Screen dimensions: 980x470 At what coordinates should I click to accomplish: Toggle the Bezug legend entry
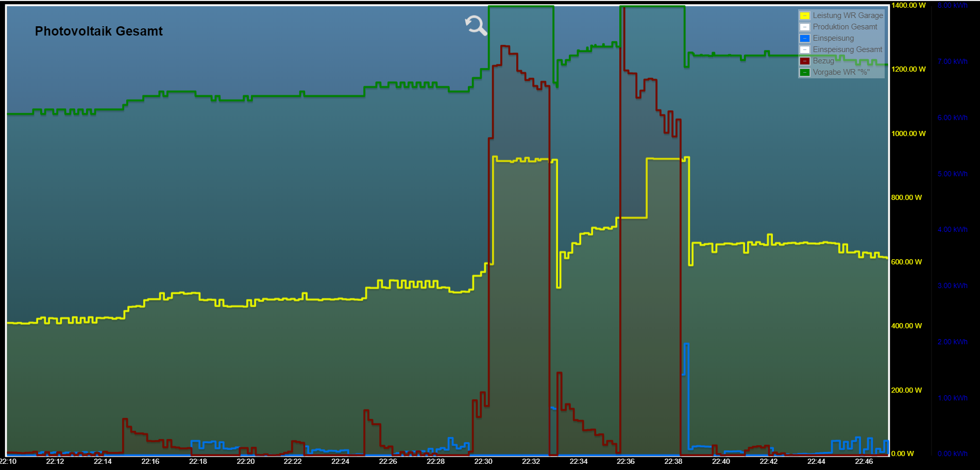pos(817,61)
